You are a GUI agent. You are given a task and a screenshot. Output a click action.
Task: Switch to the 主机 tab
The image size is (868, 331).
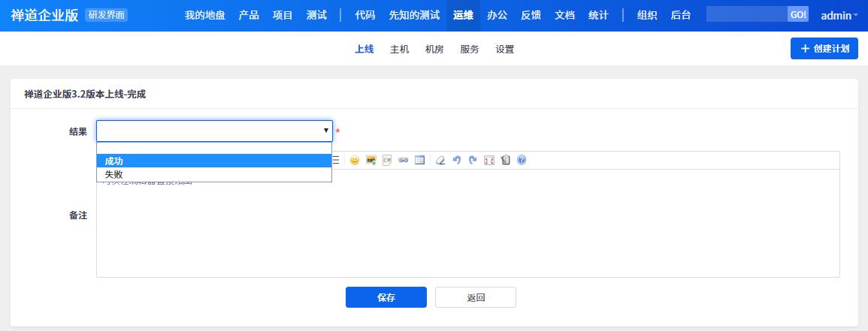pyautogui.click(x=400, y=50)
